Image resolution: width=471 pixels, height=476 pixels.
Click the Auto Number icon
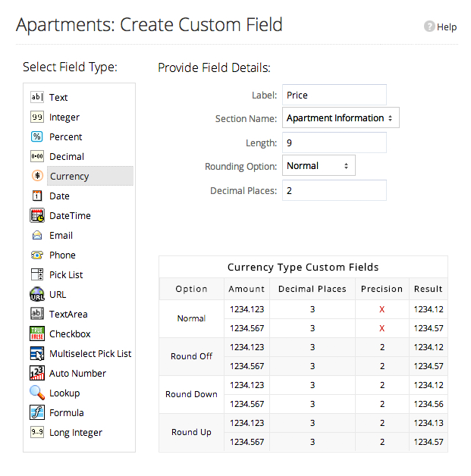click(x=36, y=373)
